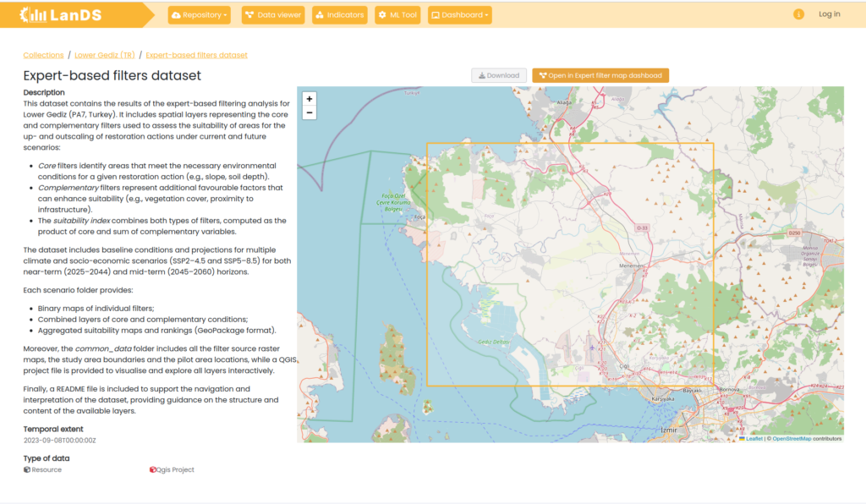The image size is (866, 504).
Task: Click the Type of data heading
Action: (x=47, y=458)
